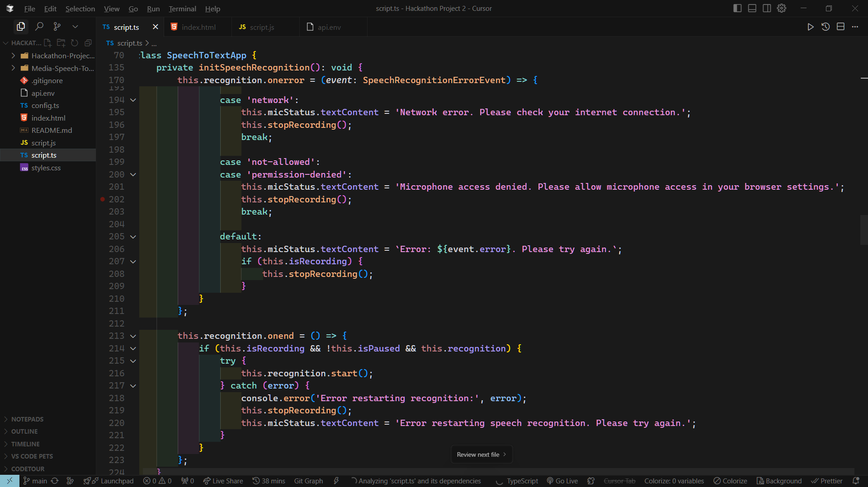Image resolution: width=868 pixels, height=487 pixels.
Task: Open notifications bell icon
Action: [856, 481]
